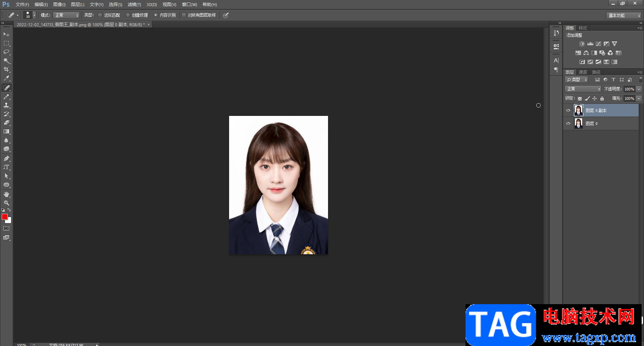Hide the 图层 0 副本 layer

click(568, 111)
